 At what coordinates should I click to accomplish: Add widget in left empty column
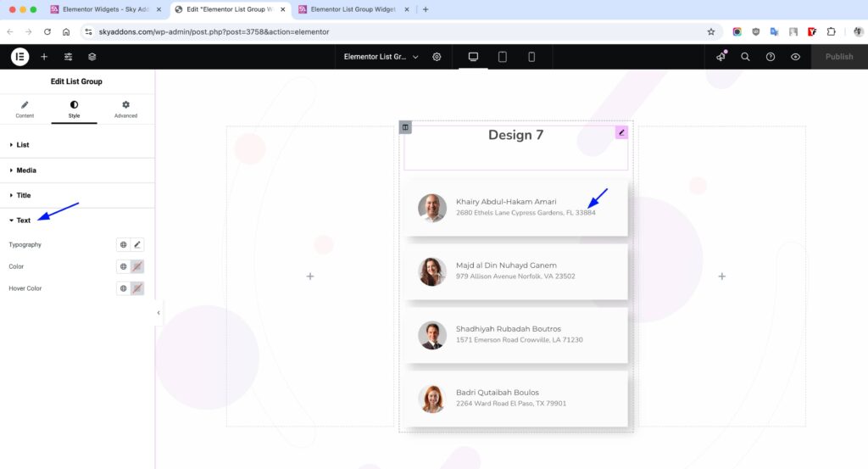coord(310,276)
